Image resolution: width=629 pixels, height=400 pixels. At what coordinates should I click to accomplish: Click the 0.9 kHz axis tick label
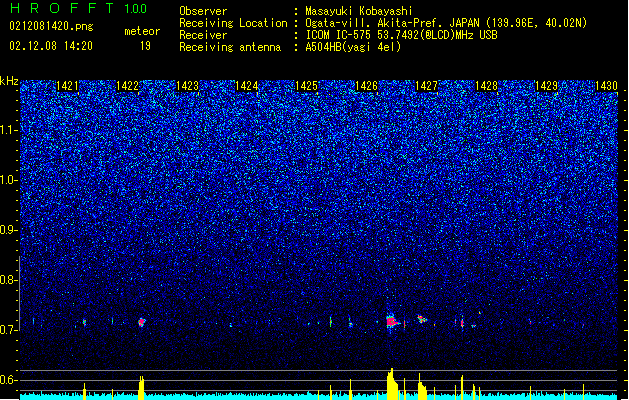(8, 230)
